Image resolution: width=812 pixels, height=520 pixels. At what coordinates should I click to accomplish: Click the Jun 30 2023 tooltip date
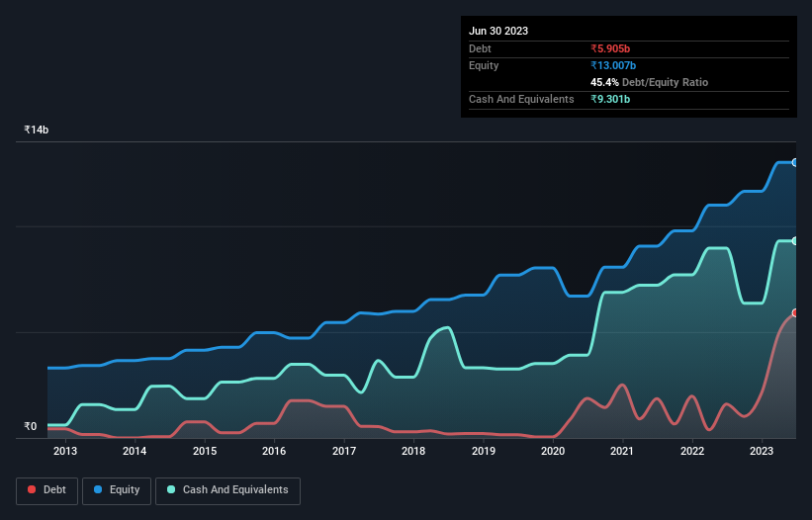[x=498, y=31]
